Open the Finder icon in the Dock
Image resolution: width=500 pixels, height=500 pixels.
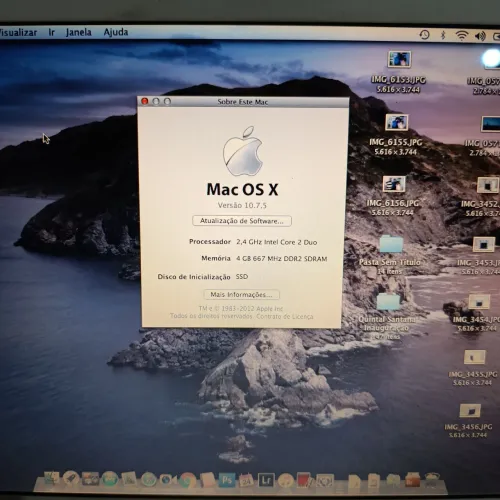[x=51, y=479]
